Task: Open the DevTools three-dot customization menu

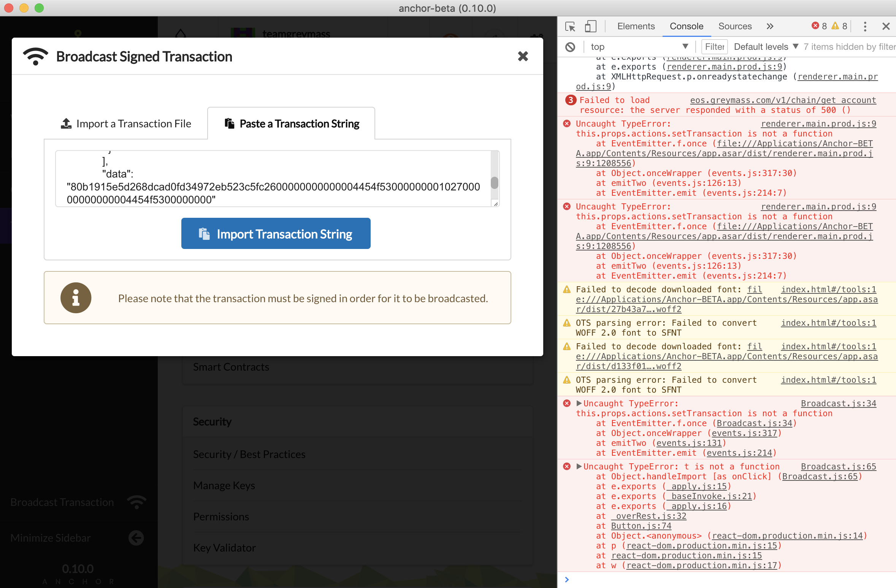Action: pos(864,26)
